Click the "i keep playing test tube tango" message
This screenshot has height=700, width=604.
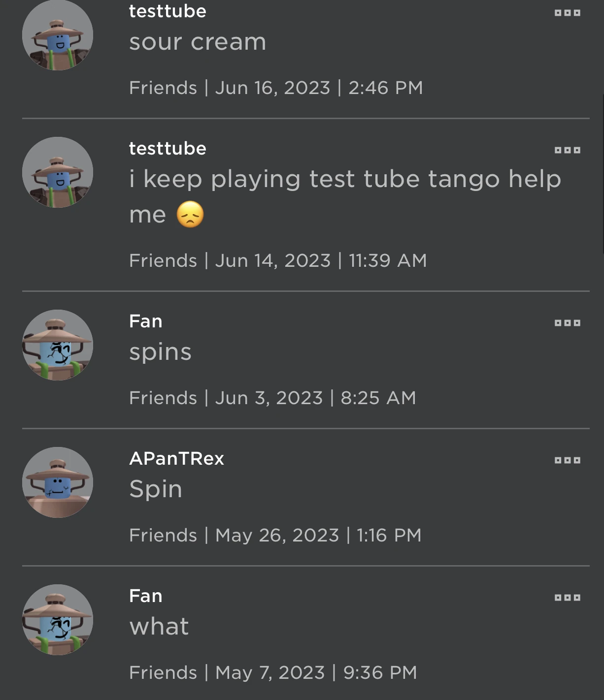click(345, 179)
